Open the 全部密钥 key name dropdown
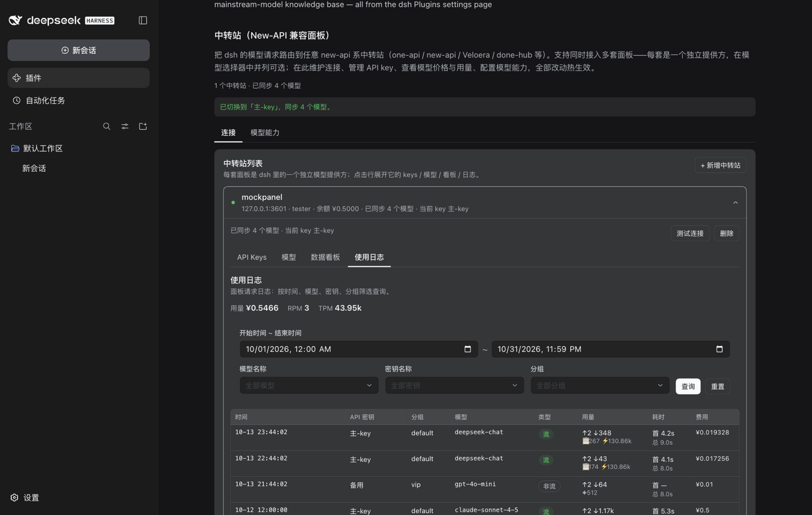 pyautogui.click(x=454, y=385)
